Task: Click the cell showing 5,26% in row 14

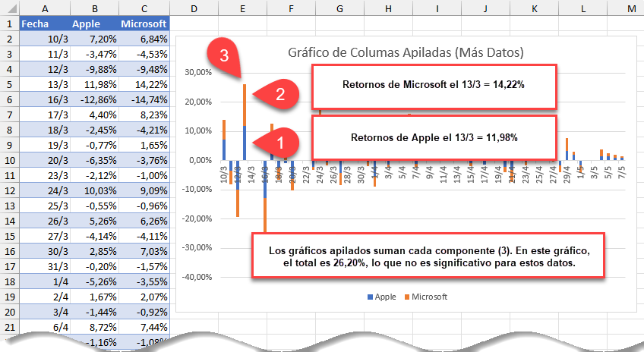Action: [94, 221]
